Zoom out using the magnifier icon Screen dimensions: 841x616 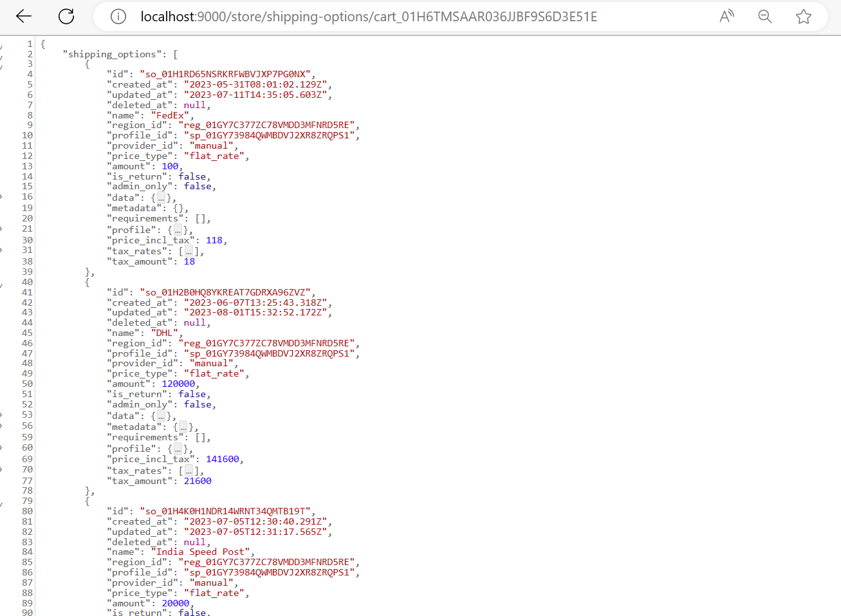pyautogui.click(x=764, y=16)
